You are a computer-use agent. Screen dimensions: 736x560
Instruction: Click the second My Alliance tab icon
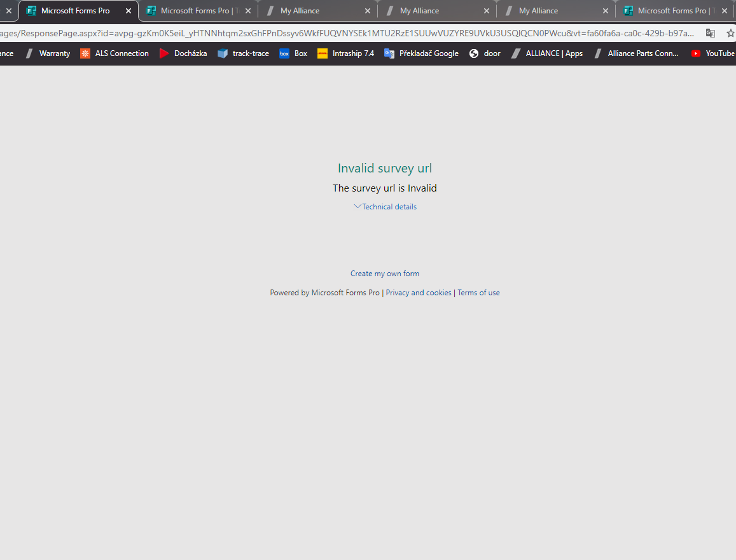[x=390, y=11]
